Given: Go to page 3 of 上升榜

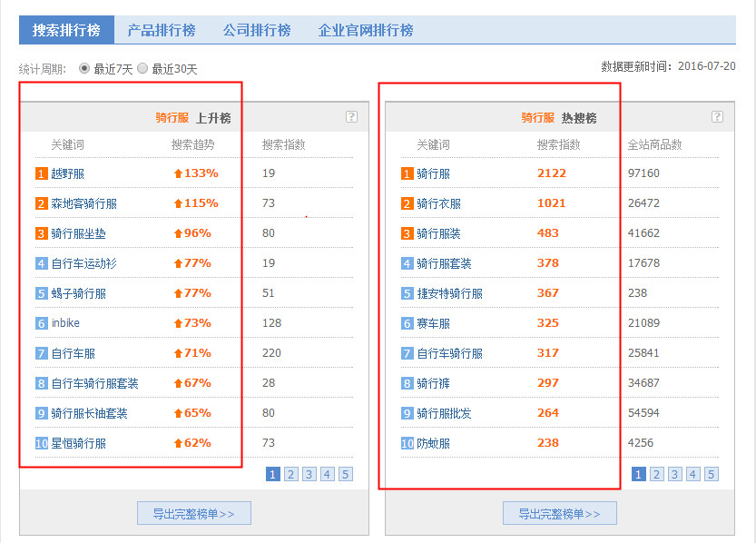Looking at the screenshot, I should (x=309, y=474).
